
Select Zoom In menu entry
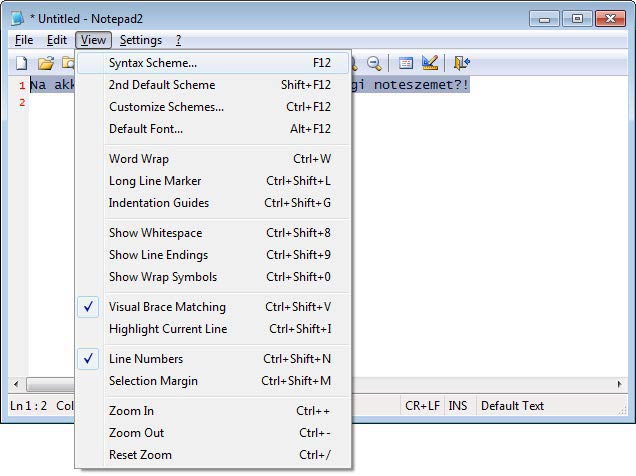pos(213,410)
